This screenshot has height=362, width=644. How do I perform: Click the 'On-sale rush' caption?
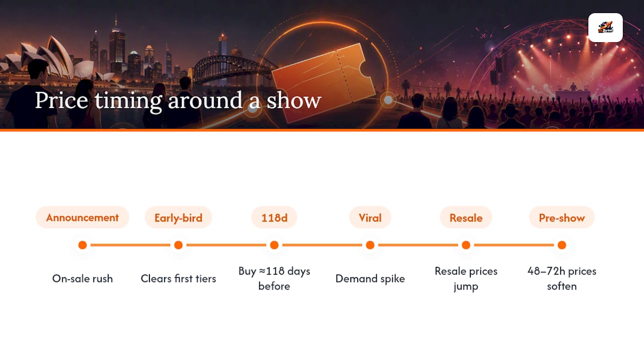pos(83,279)
